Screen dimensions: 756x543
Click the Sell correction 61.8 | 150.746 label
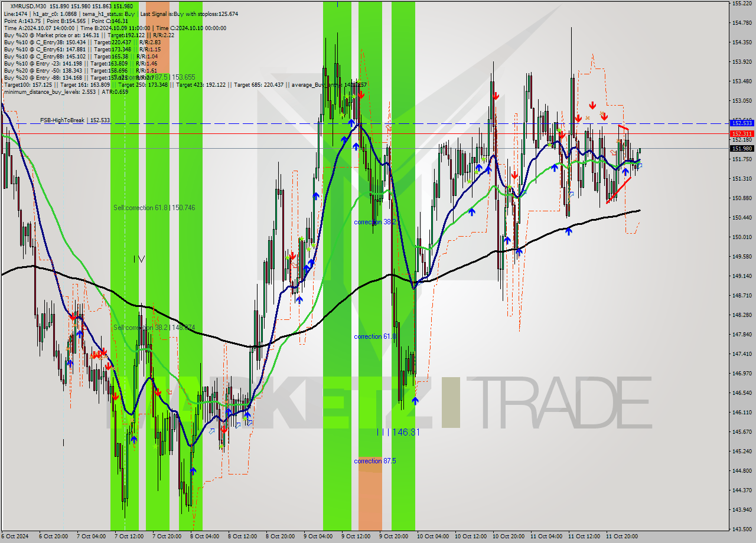pos(154,208)
